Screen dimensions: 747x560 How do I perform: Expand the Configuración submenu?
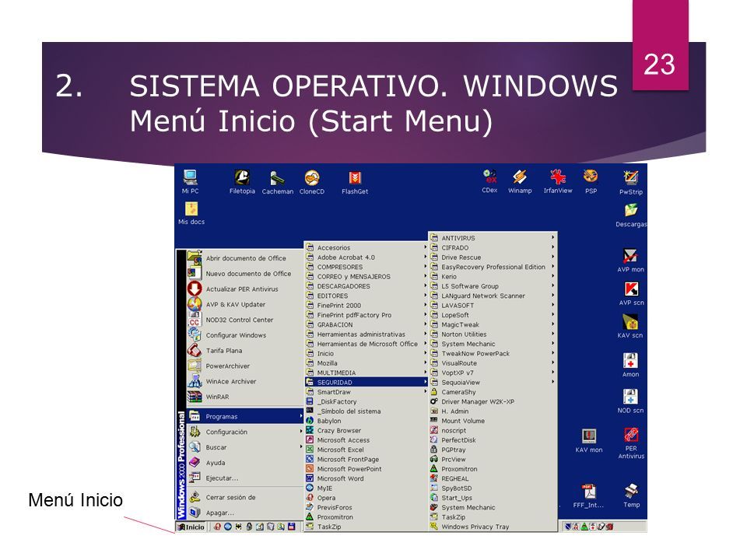click(x=245, y=432)
